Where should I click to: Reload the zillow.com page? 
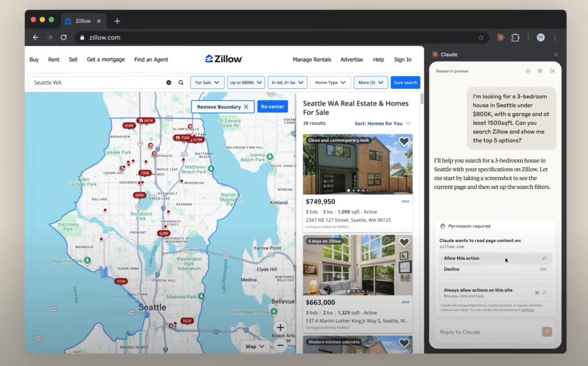click(x=64, y=37)
